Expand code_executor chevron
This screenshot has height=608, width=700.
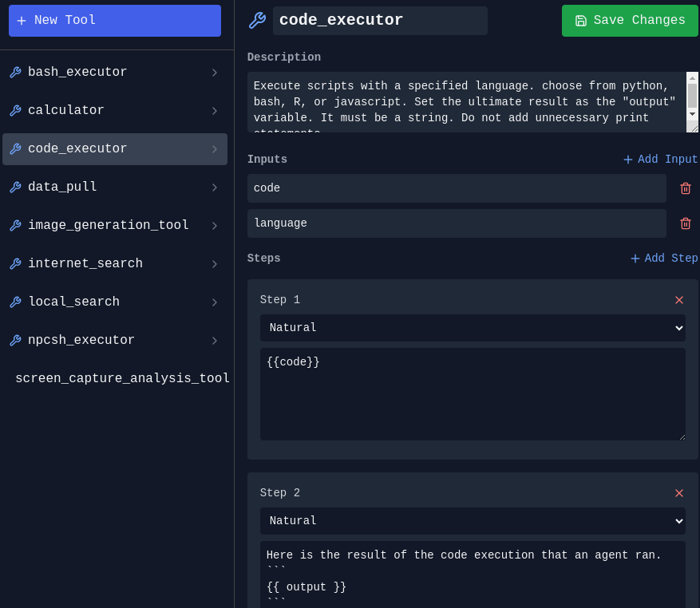click(215, 149)
